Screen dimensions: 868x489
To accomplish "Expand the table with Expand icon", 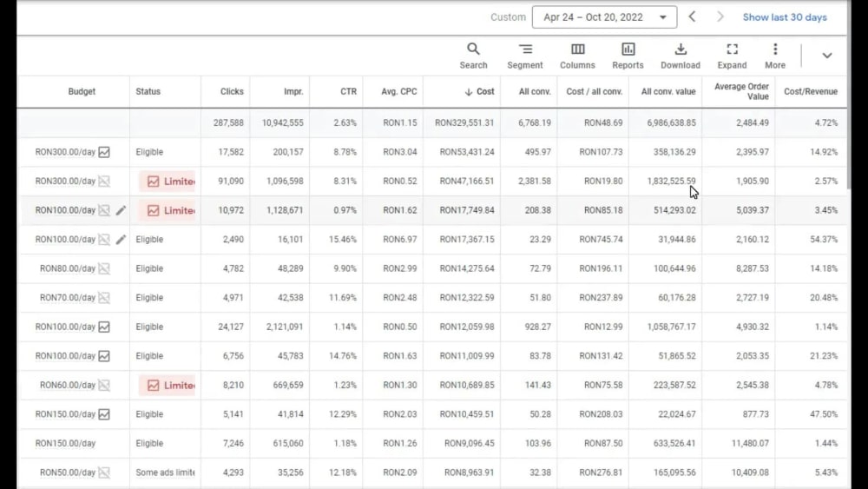I will point(732,56).
